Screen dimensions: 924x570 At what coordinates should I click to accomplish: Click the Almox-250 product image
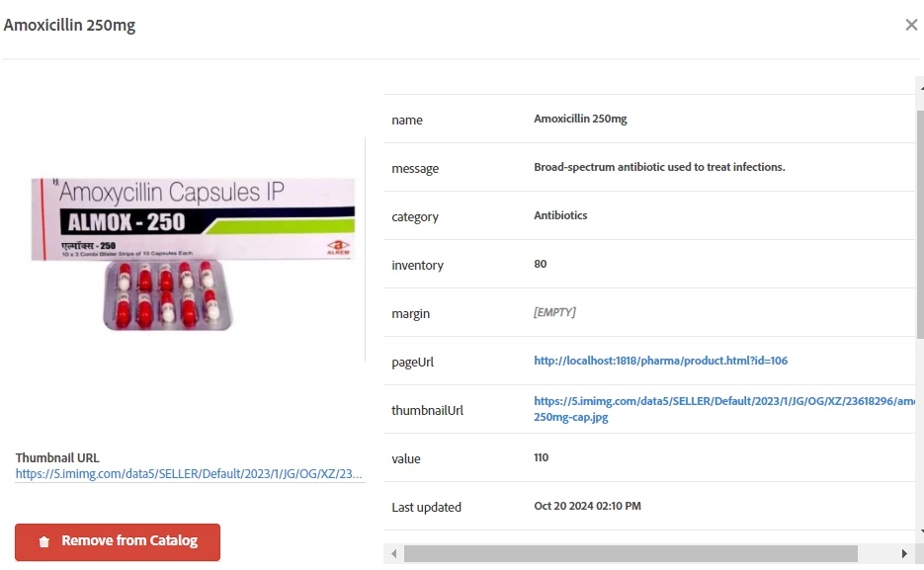coord(193,253)
